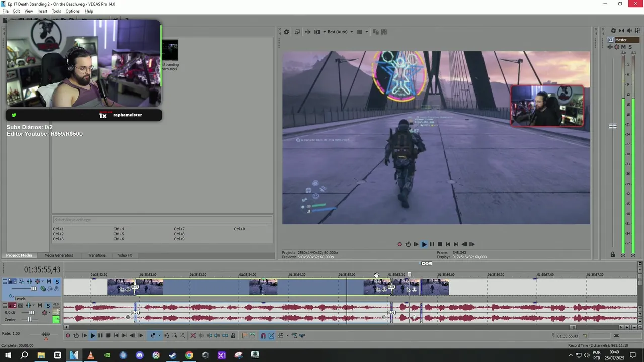This screenshot has width=644, height=362.
Task: Click the Split clip icon
Action: pyautogui.click(x=225, y=335)
